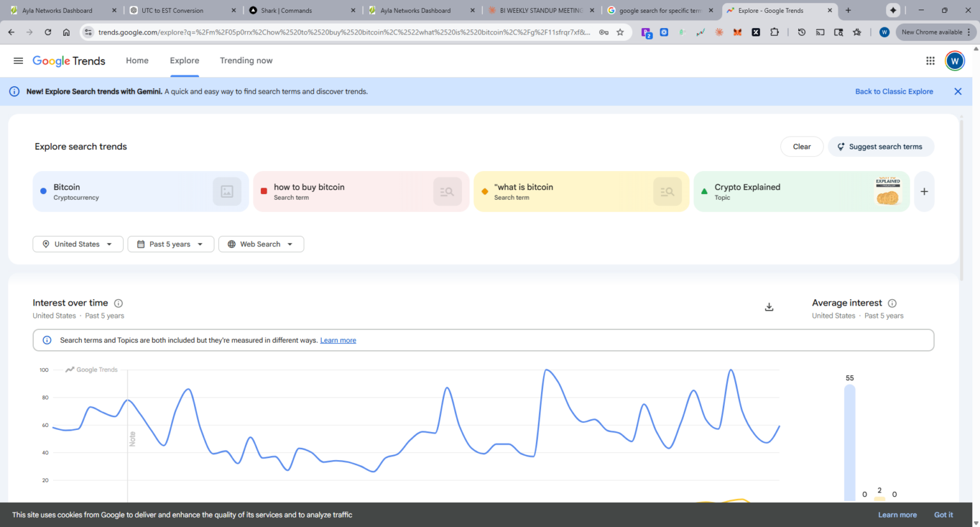Open the Gemini sparkle button in tab strip
Image resolution: width=980 pixels, height=527 pixels.
(893, 10)
